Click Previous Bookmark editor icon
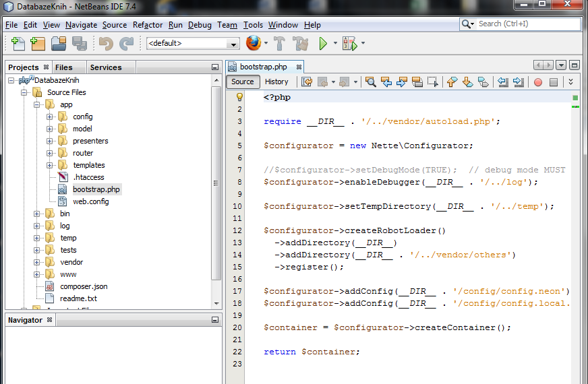The height and width of the screenshot is (384, 588). point(452,82)
